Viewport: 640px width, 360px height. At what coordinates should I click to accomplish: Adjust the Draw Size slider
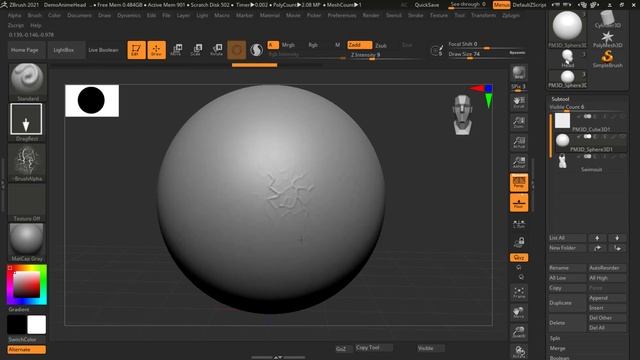(x=486, y=54)
